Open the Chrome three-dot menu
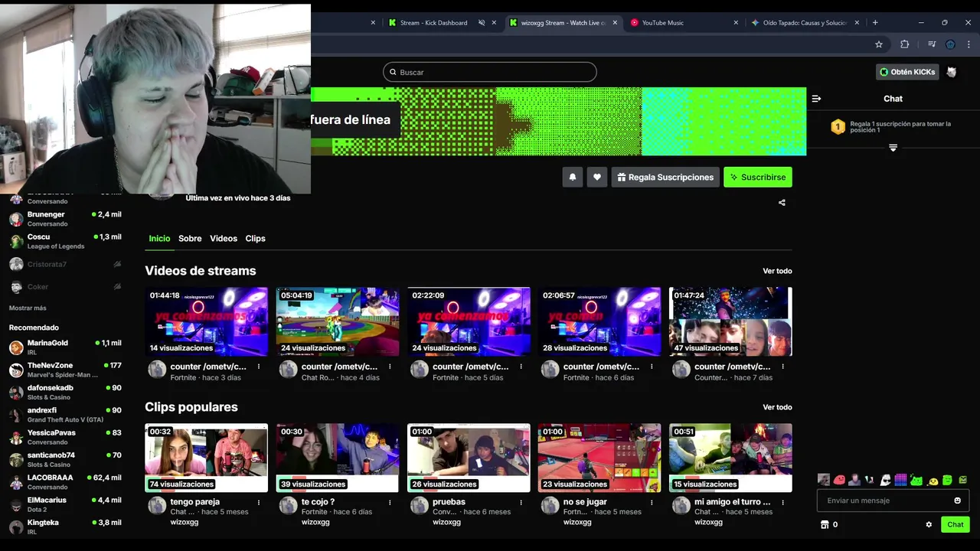Image resolution: width=980 pixels, height=551 pixels. [x=969, y=44]
